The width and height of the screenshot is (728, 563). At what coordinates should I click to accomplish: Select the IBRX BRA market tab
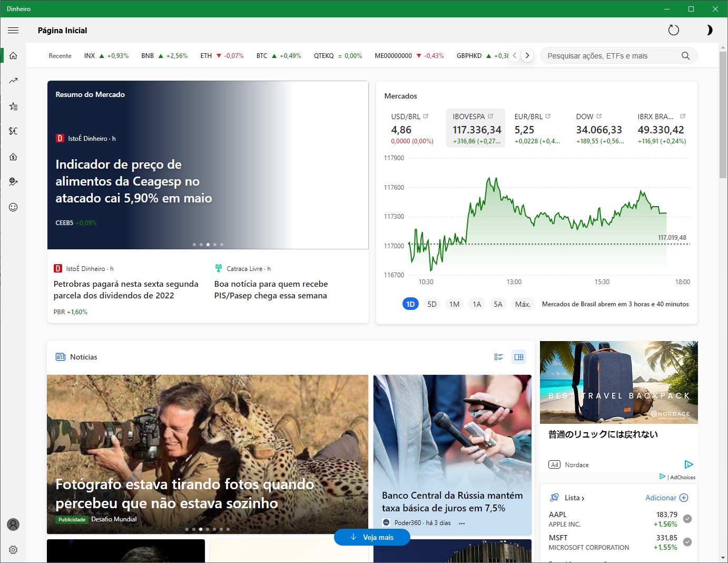point(662,128)
